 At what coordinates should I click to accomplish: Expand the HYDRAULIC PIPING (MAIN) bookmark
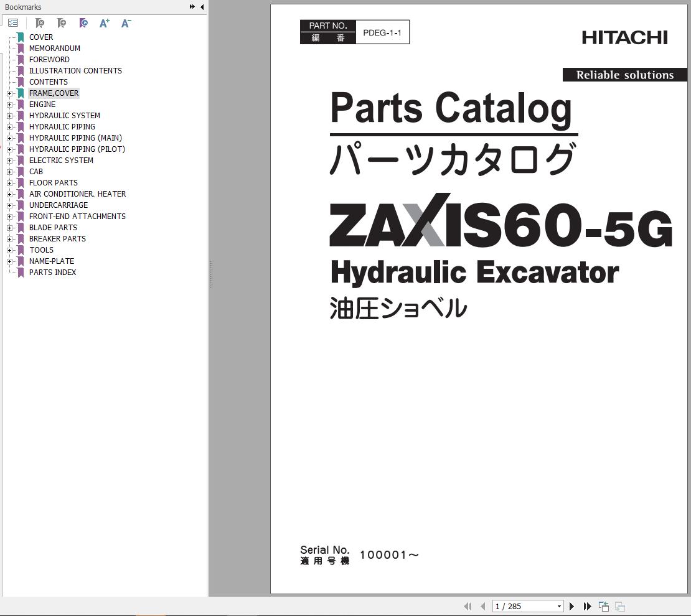(x=10, y=138)
